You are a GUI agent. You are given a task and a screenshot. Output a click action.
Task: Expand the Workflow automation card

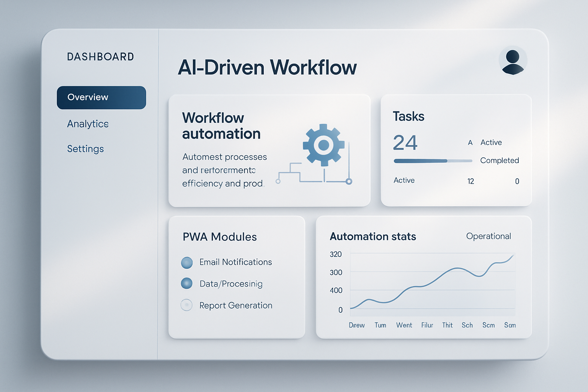pyautogui.click(x=269, y=149)
